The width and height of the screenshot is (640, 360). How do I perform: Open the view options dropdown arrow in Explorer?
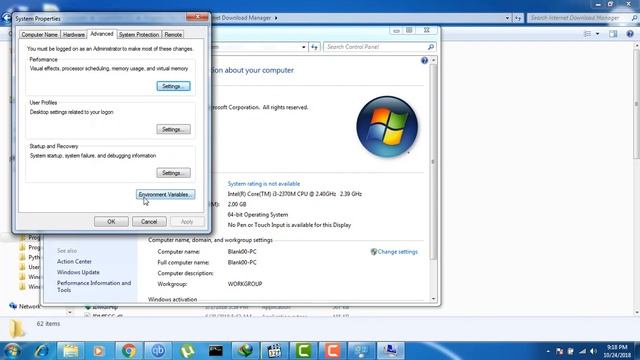click(598, 34)
